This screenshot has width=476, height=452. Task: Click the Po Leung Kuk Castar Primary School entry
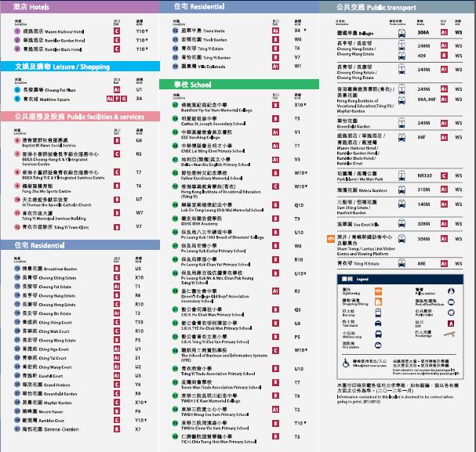(x=213, y=248)
